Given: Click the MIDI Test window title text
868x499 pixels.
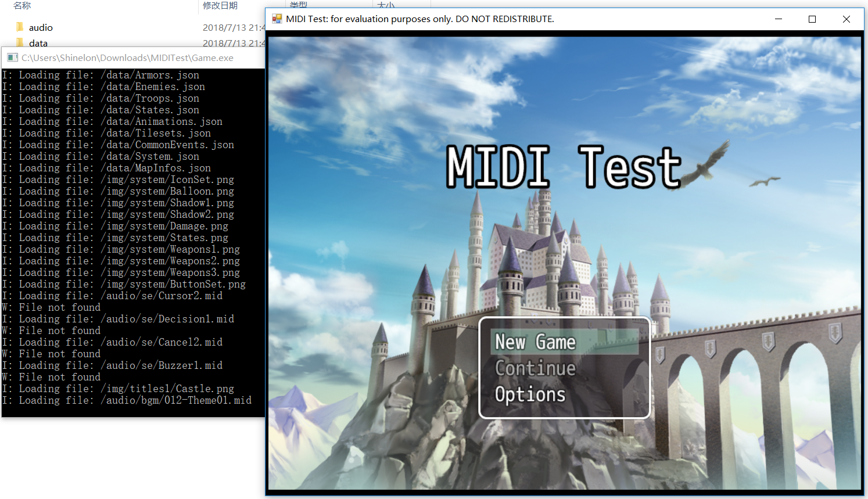Looking at the screenshot, I should click(x=420, y=19).
